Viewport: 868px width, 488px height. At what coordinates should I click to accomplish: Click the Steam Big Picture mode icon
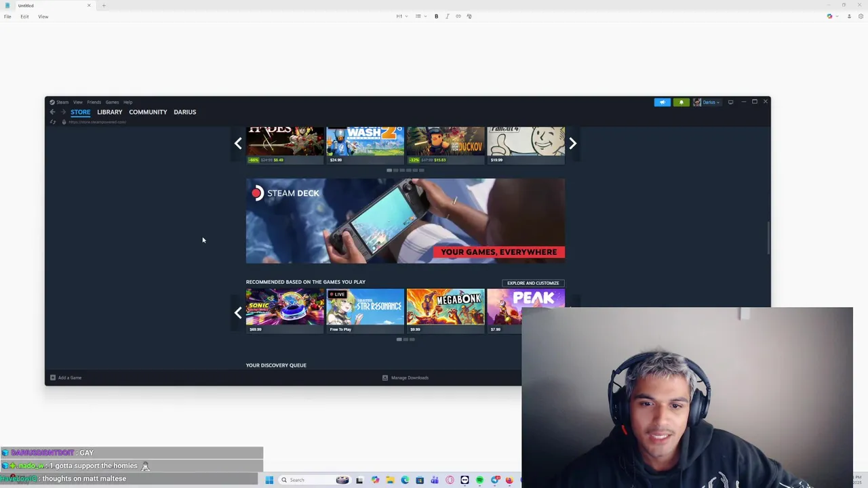[x=730, y=102]
